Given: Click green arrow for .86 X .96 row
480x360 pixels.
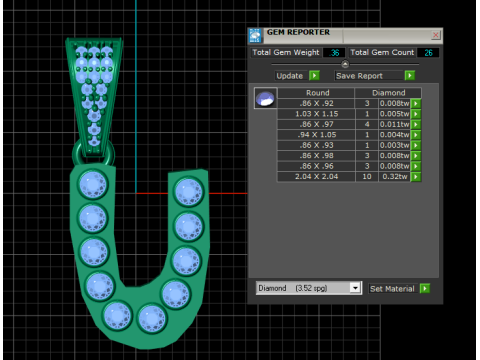Looking at the screenshot, I should (416, 166).
